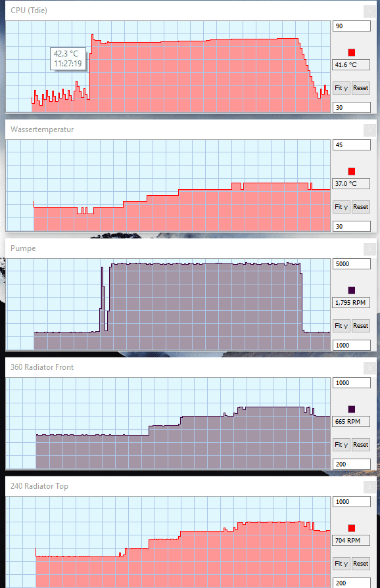Click Reset in Wassertemperatur panel
Viewport: 380px width, 588px height.
361,207
